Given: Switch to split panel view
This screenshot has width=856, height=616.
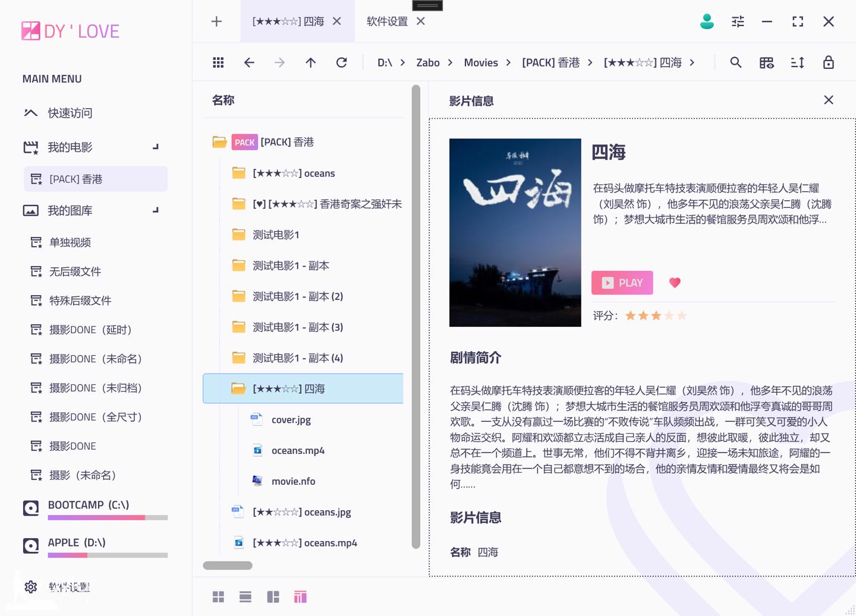Looking at the screenshot, I should tap(273, 597).
